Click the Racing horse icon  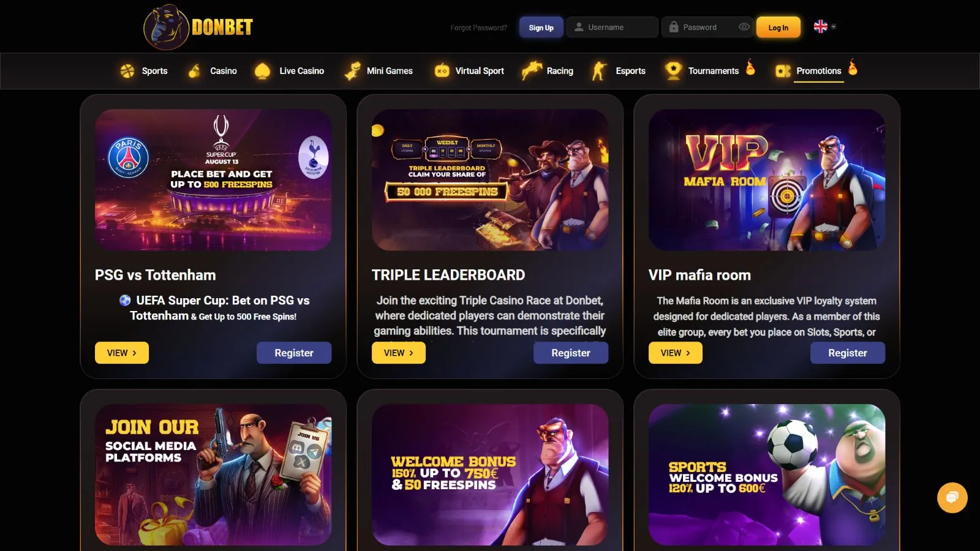point(532,71)
